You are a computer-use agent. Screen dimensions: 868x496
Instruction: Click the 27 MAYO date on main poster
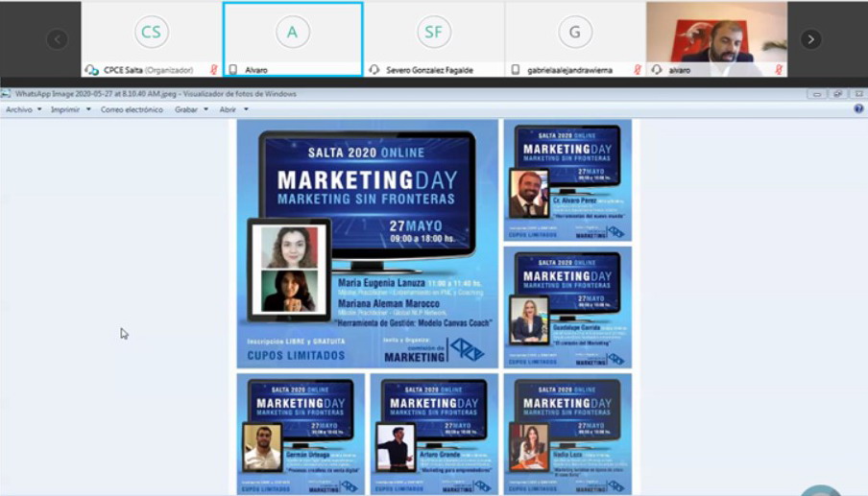(x=416, y=226)
